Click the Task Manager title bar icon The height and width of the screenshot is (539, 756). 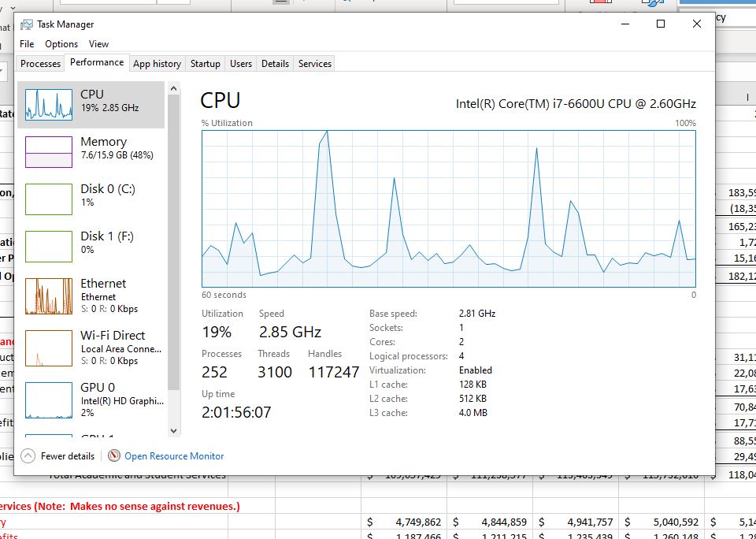27,24
